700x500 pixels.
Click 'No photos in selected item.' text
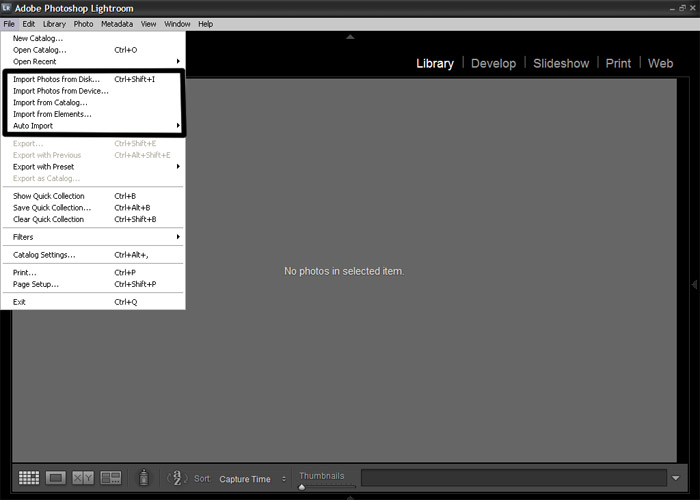(x=344, y=271)
